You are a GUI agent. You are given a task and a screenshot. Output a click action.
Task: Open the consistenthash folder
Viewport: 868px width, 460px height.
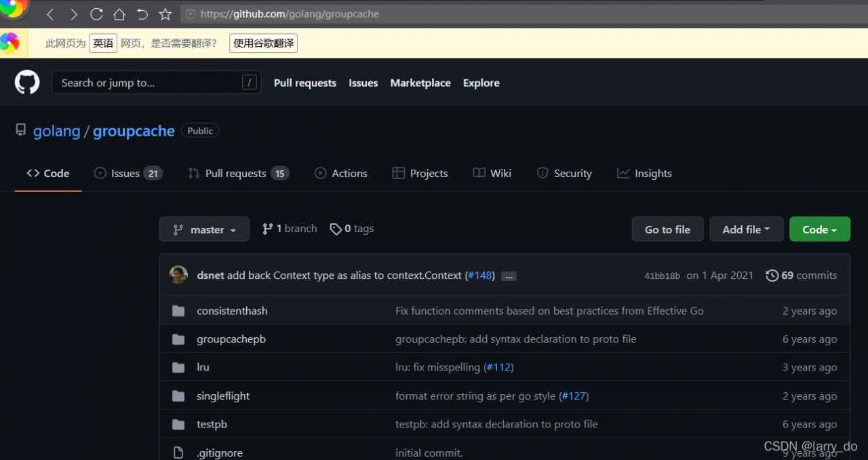coord(232,311)
